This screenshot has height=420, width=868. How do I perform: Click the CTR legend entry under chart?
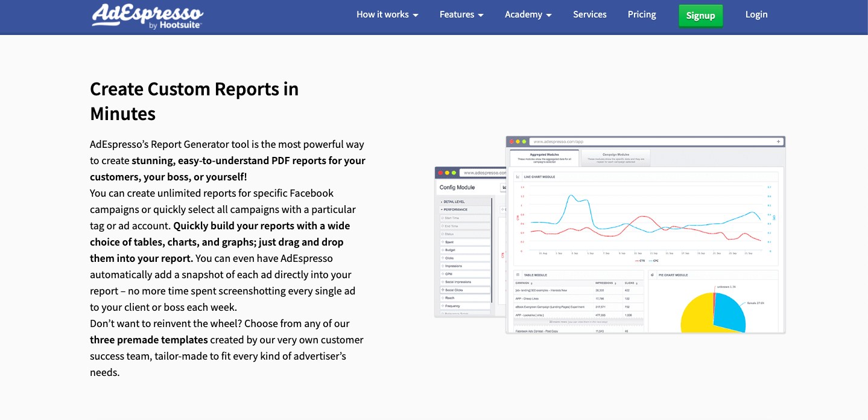[x=640, y=261]
